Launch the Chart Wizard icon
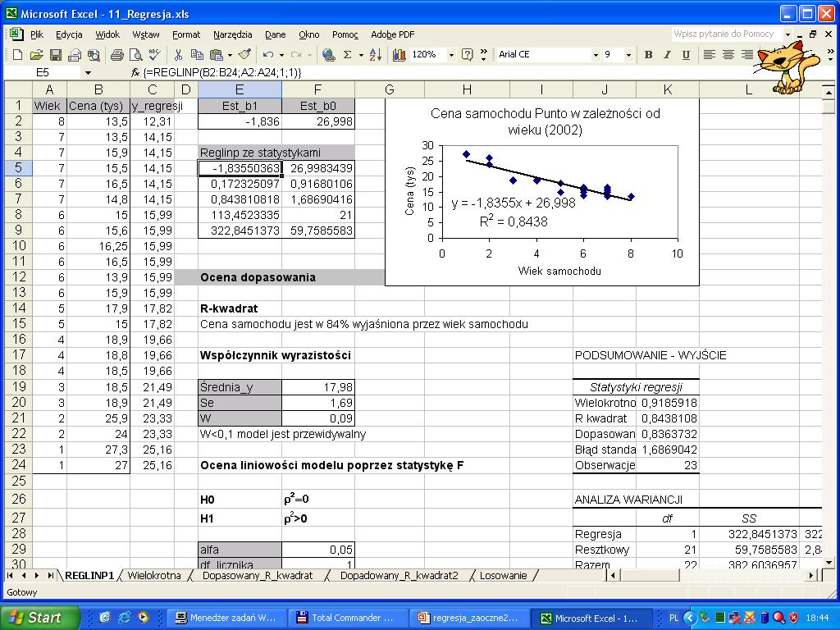This screenshot has width=840, height=630. [399, 55]
